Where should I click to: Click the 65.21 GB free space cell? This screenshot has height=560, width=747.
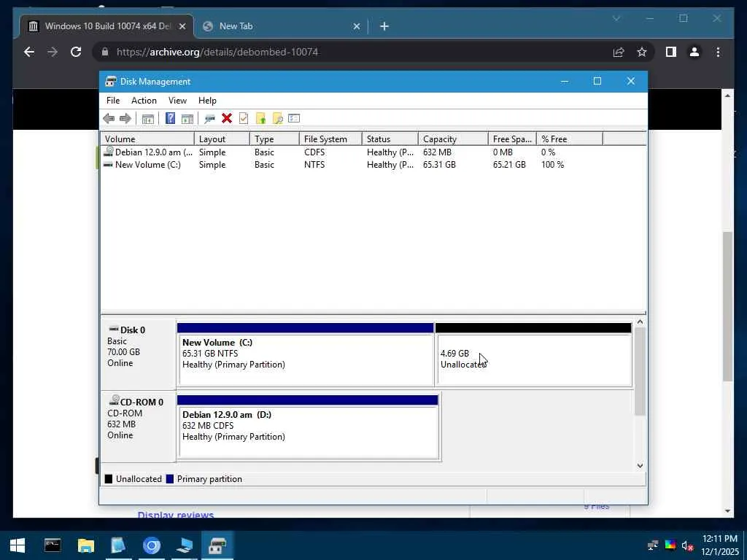coord(509,165)
